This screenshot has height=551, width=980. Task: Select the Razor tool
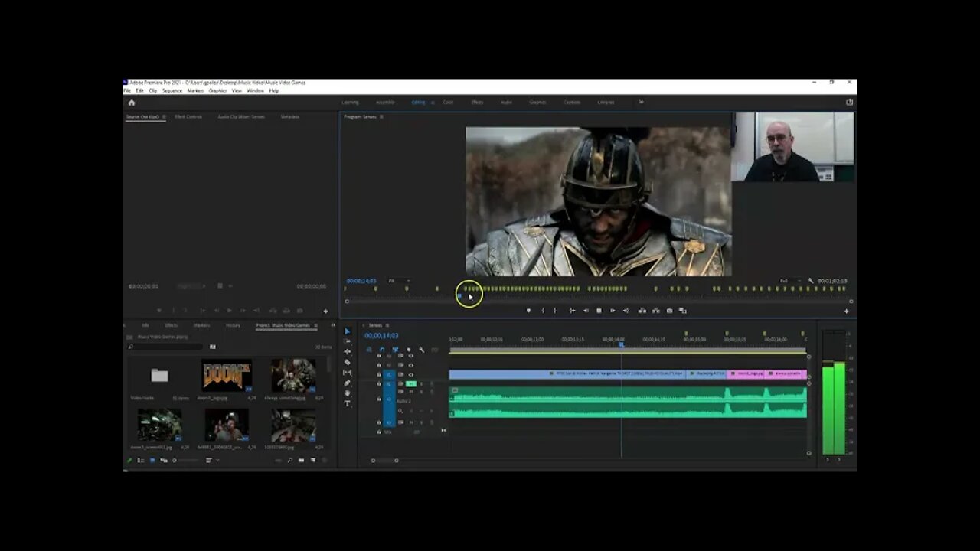pos(347,363)
